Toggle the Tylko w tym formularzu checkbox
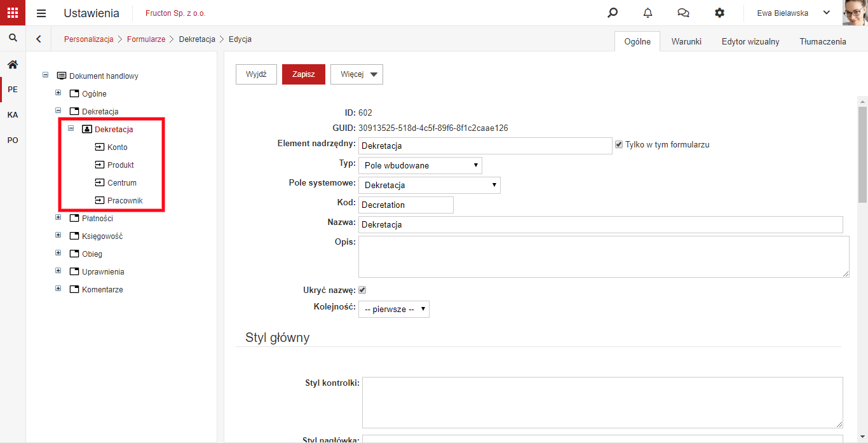This screenshot has width=868, height=443. pos(619,145)
